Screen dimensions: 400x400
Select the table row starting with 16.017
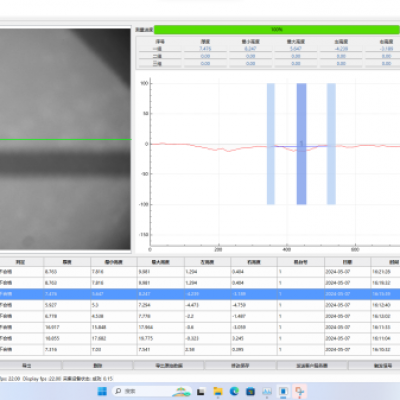200,327
